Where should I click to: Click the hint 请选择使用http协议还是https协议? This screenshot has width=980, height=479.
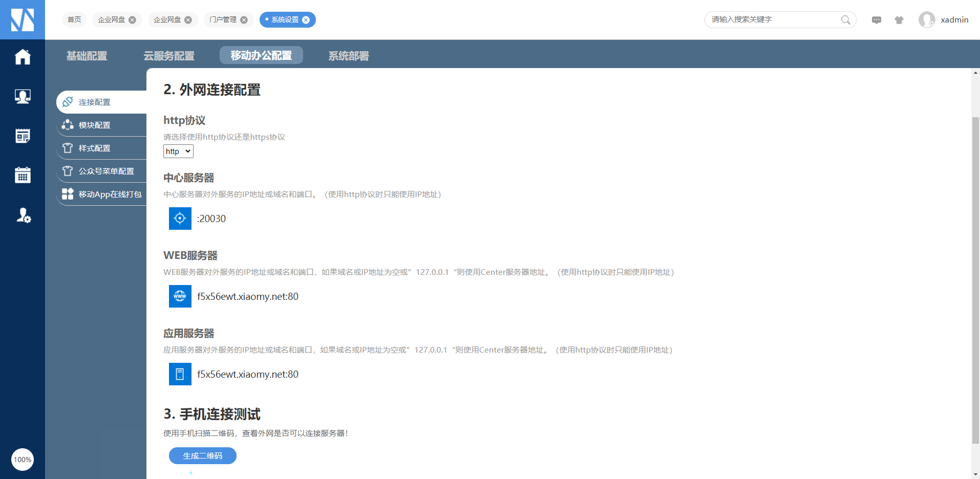(x=224, y=137)
